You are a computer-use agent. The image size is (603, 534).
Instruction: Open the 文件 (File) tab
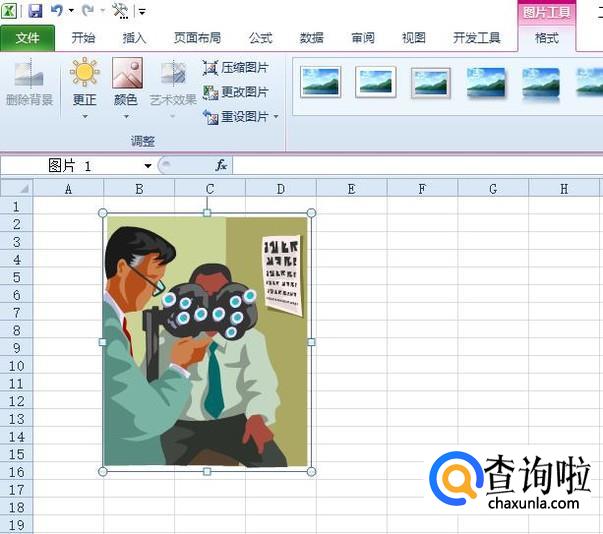(27, 38)
